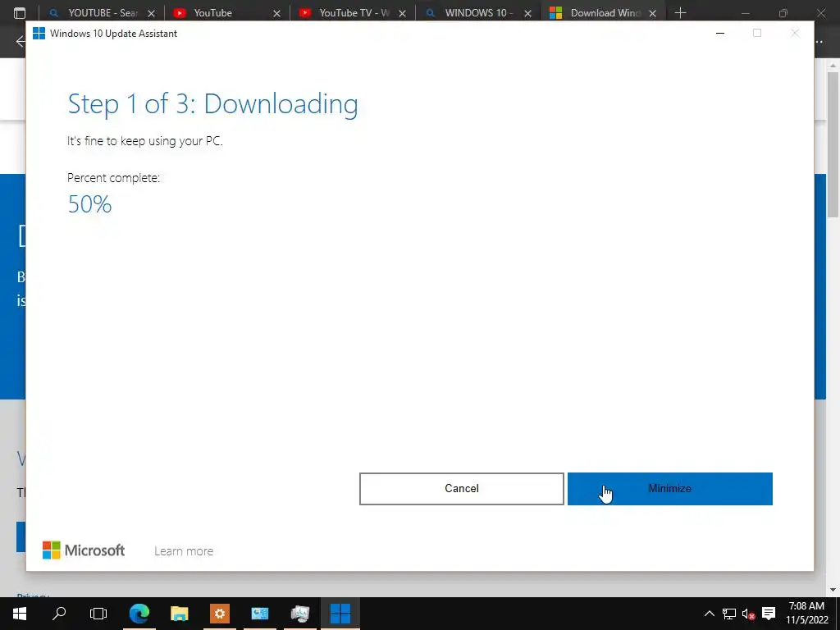This screenshot has height=630, width=840.
Task: Show hidden system tray icons
Action: pos(710,614)
